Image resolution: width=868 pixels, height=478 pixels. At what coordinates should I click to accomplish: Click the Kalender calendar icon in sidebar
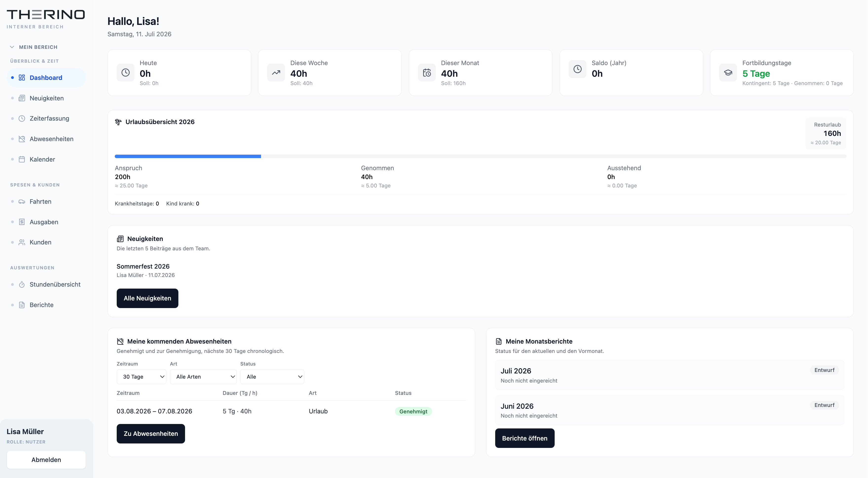tap(22, 159)
